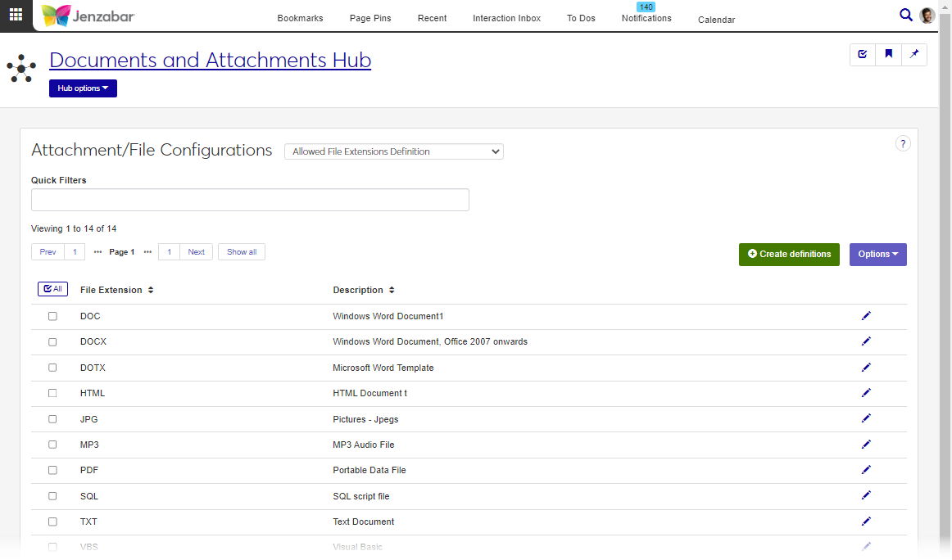This screenshot has height=560, width=952.
Task: Click the search magnifier icon
Action: pos(905,15)
